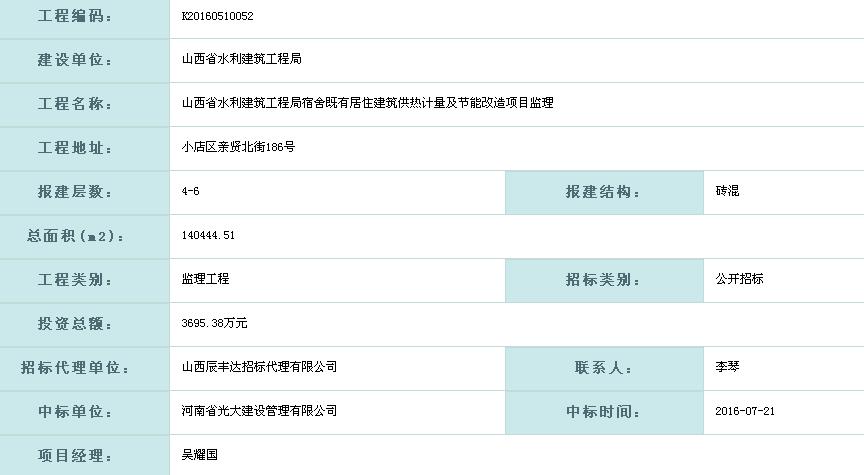Click the award date 2016-07-21
This screenshot has height=475, width=864.
pos(745,411)
